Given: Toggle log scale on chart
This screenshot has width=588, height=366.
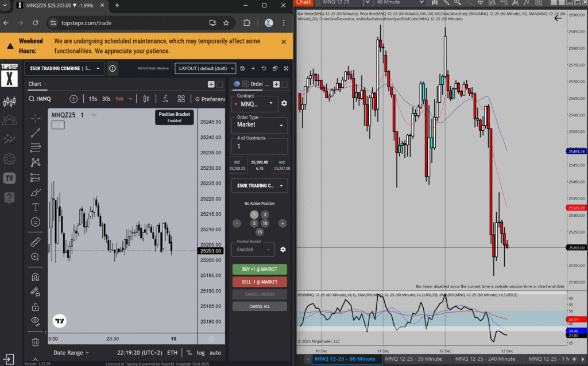Looking at the screenshot, I should 200,353.
